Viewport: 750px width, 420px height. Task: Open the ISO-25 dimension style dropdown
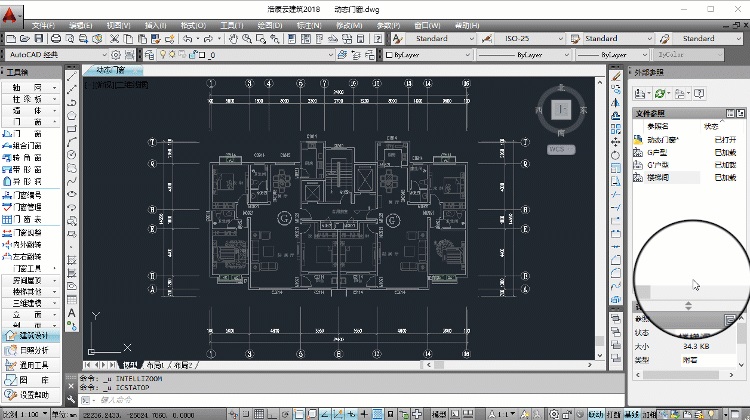(520, 39)
